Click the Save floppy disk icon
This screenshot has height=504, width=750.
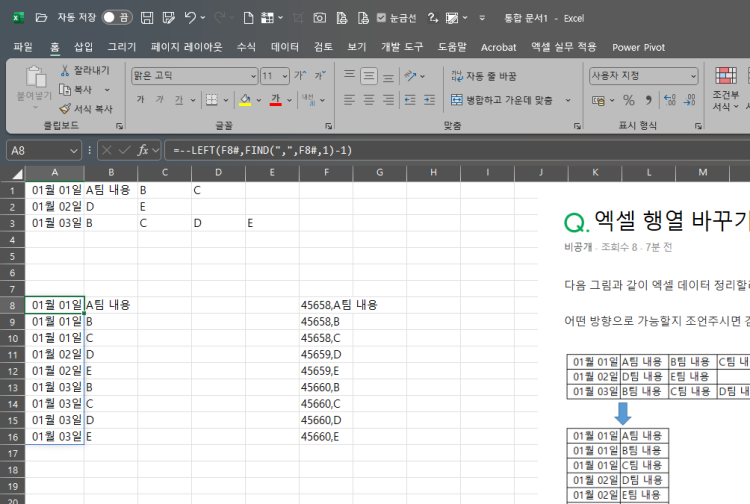click(x=147, y=18)
